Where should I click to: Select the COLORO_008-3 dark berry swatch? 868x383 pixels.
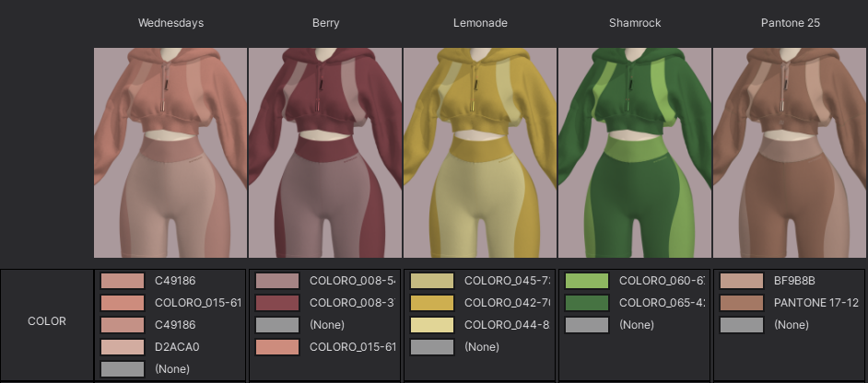click(277, 303)
